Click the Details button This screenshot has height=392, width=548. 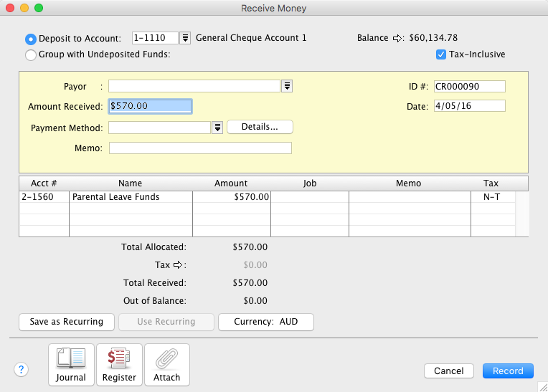pyautogui.click(x=260, y=127)
